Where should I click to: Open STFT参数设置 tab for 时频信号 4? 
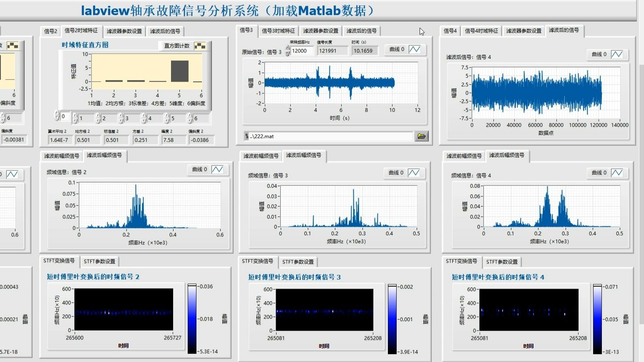coord(502,262)
